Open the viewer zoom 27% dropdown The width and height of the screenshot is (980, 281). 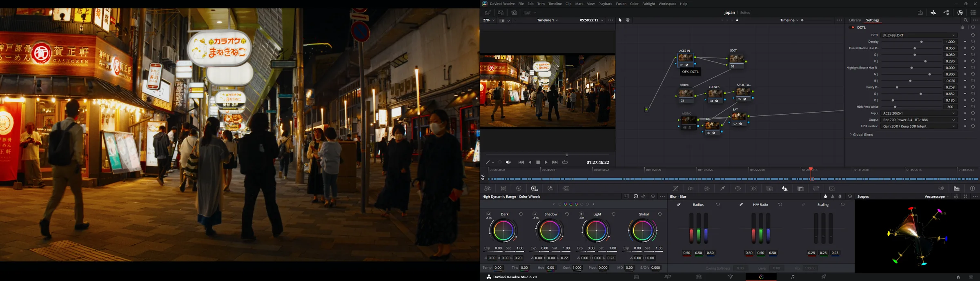(x=489, y=20)
